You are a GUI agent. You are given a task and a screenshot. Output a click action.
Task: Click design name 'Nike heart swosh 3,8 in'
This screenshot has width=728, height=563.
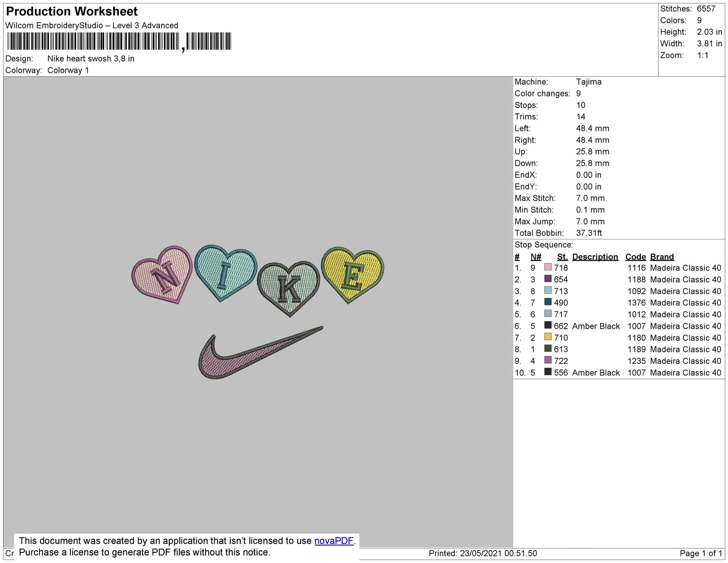coord(91,58)
